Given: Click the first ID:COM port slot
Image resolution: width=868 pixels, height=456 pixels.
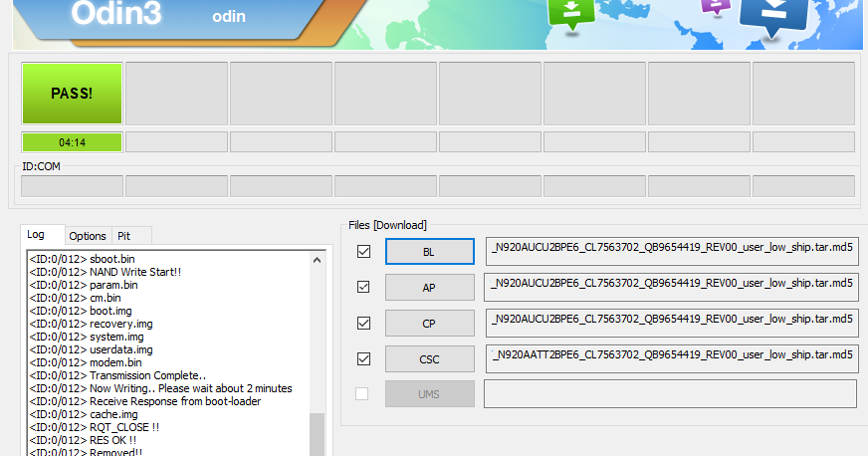Looking at the screenshot, I should [72, 186].
